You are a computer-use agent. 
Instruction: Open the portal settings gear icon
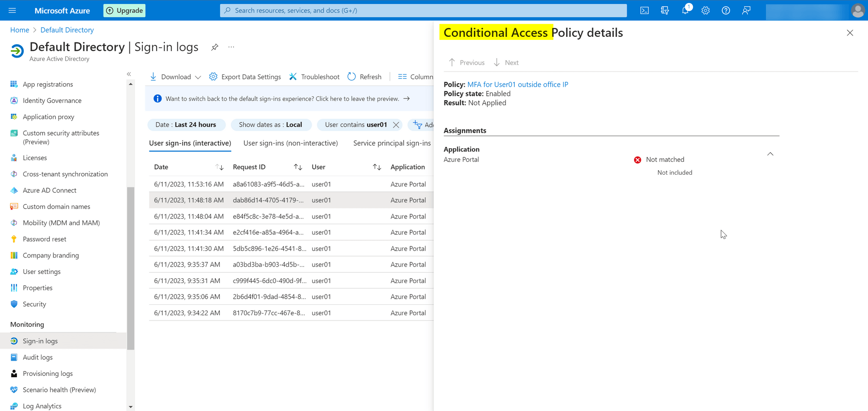tap(706, 10)
